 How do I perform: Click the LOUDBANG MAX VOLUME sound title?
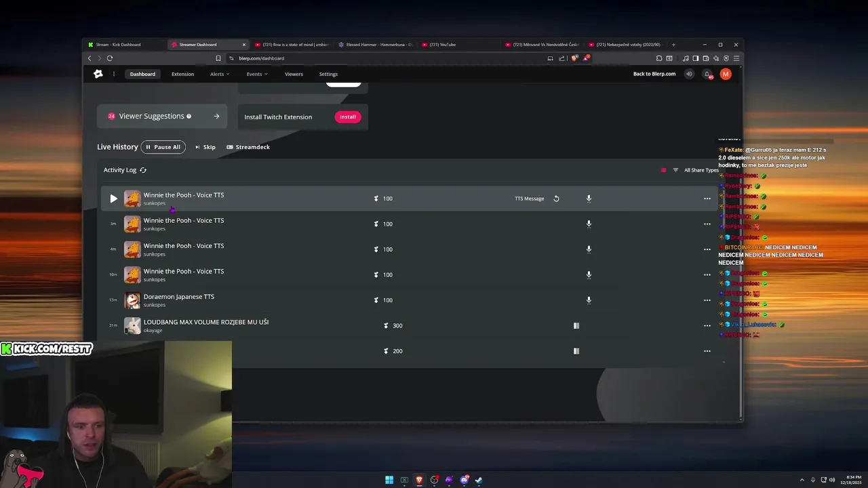(x=206, y=322)
